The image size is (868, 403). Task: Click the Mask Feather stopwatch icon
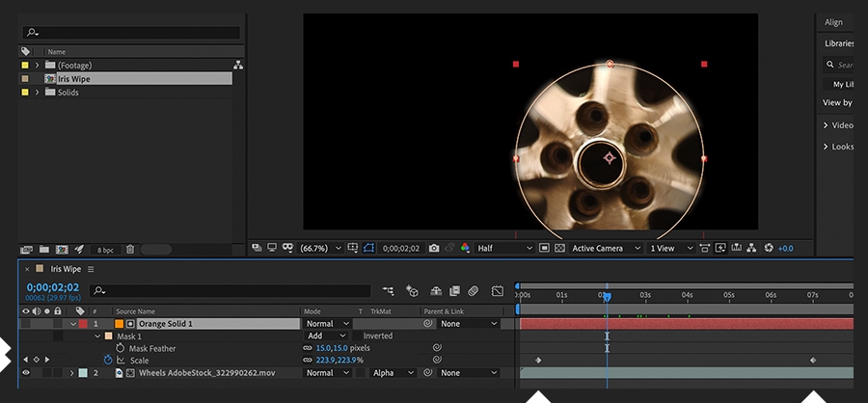120,348
